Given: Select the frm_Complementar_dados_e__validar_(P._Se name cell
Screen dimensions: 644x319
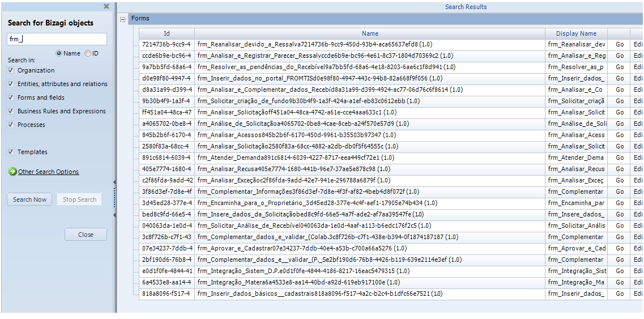Looking at the screenshot, I should click(x=370, y=260).
